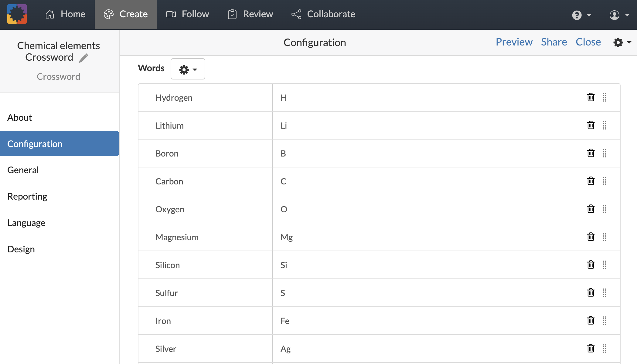Close the configuration editor
The height and width of the screenshot is (364, 637).
point(588,42)
